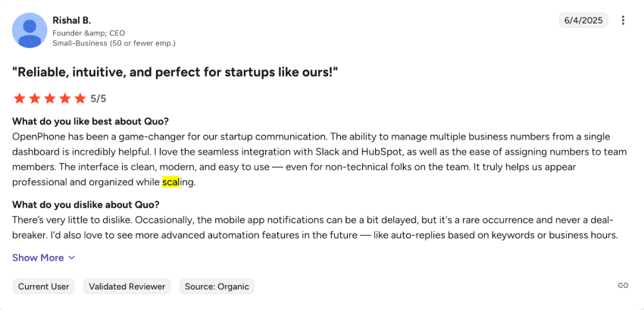
Task: Select the Validated Reviewer tag
Action: [x=127, y=287]
